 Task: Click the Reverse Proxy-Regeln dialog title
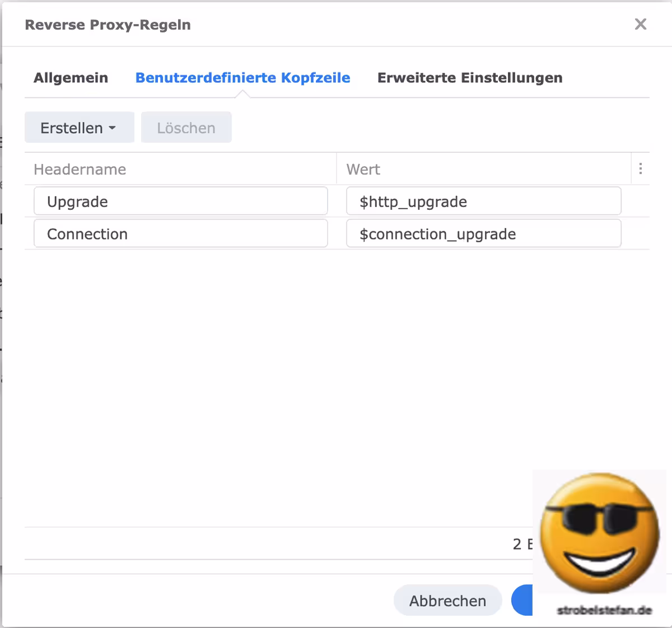[x=108, y=25]
